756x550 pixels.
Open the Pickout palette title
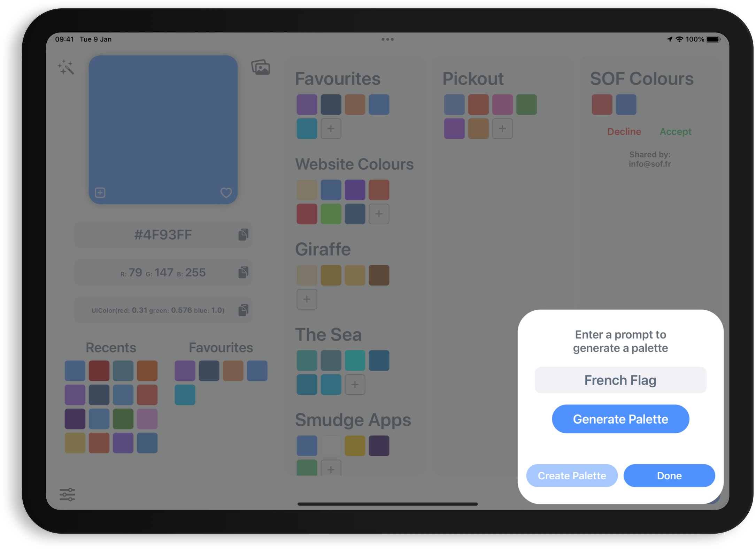click(x=473, y=79)
